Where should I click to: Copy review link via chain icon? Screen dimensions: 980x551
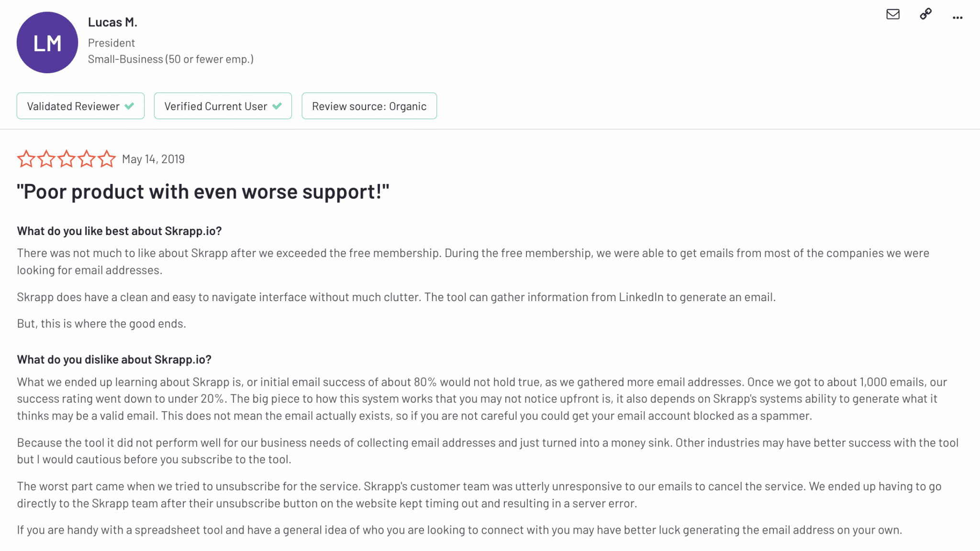click(925, 14)
